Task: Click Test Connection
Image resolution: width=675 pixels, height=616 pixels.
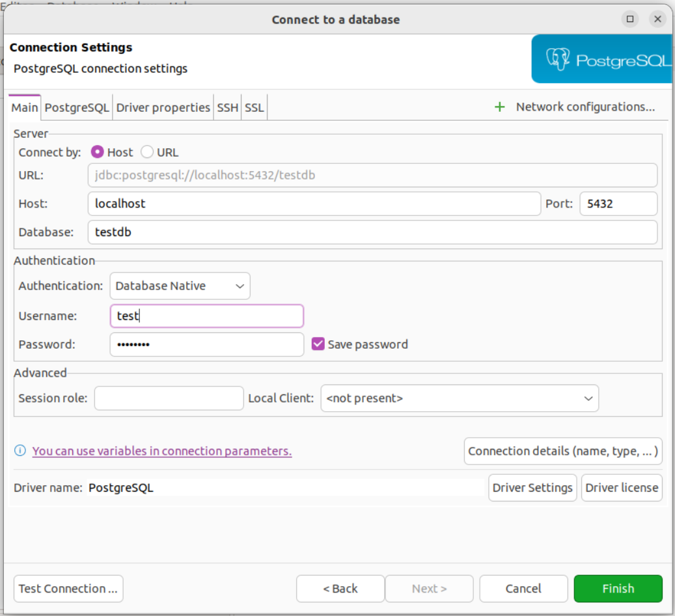Action: coord(68,588)
